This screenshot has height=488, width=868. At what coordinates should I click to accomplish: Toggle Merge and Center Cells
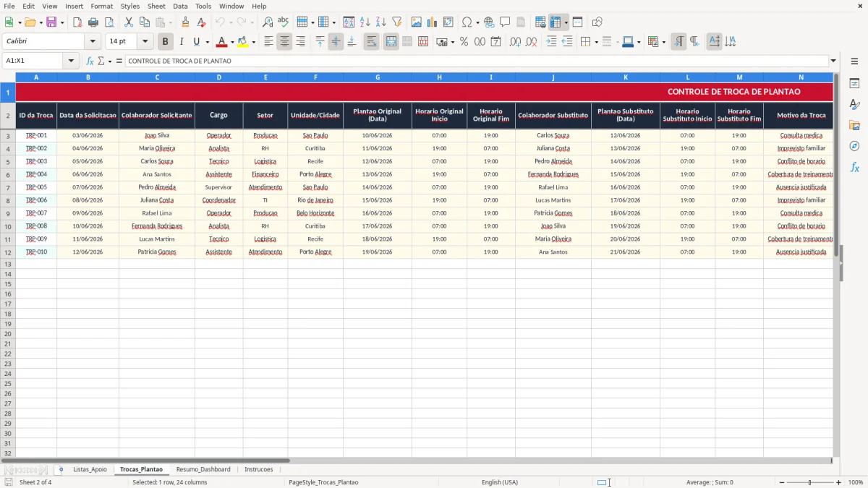tap(391, 42)
